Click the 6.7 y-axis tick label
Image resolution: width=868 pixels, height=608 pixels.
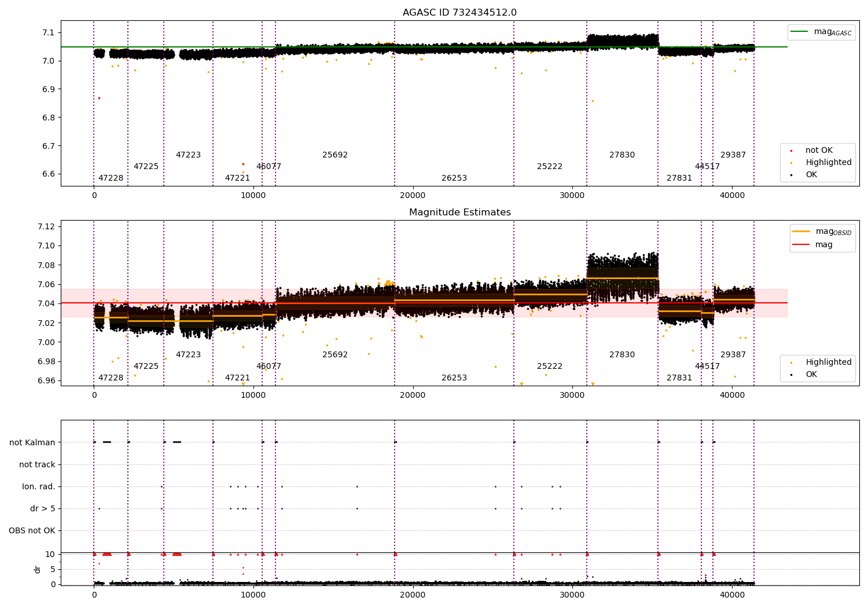tap(48, 146)
